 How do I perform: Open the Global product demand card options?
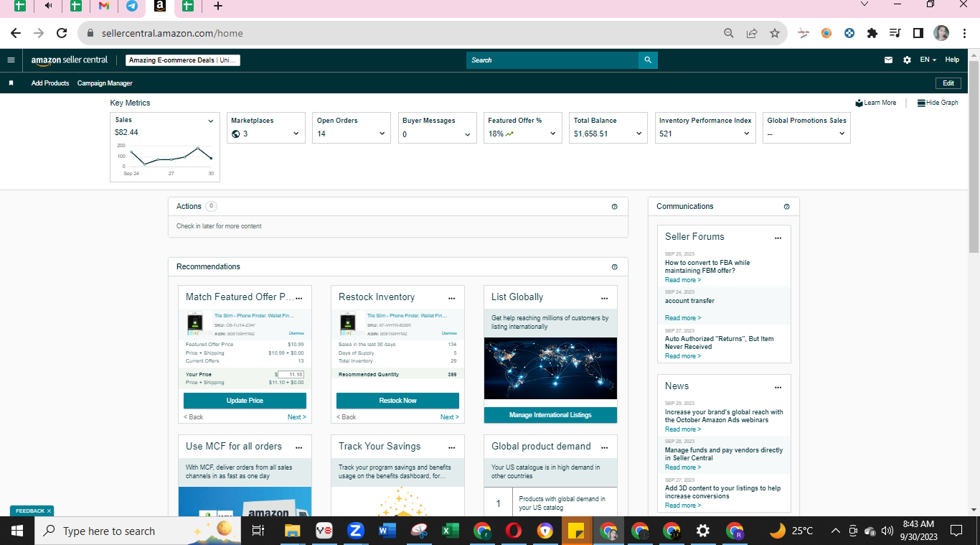pyautogui.click(x=605, y=447)
